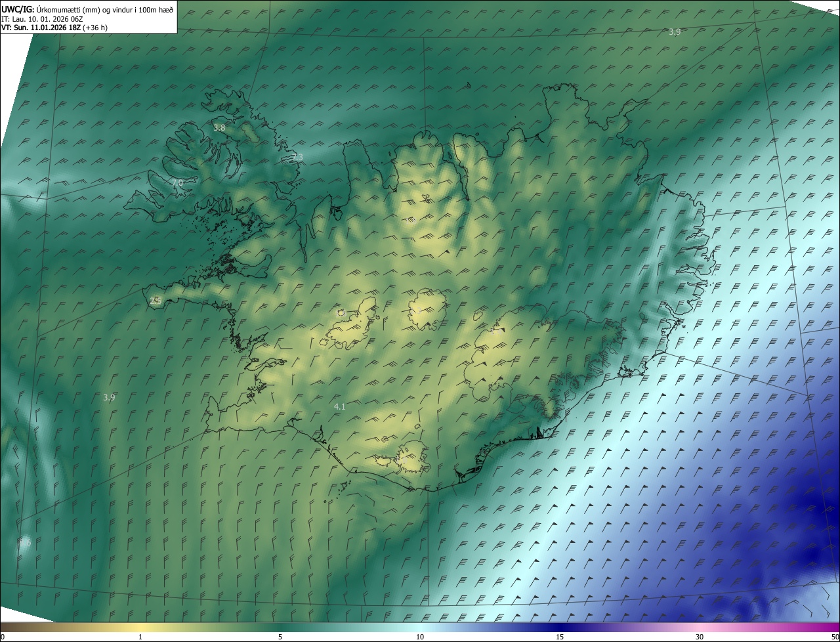The image size is (840, 642).
Task: Click the 3.9 value north of Iceland
Action: [x=675, y=32]
